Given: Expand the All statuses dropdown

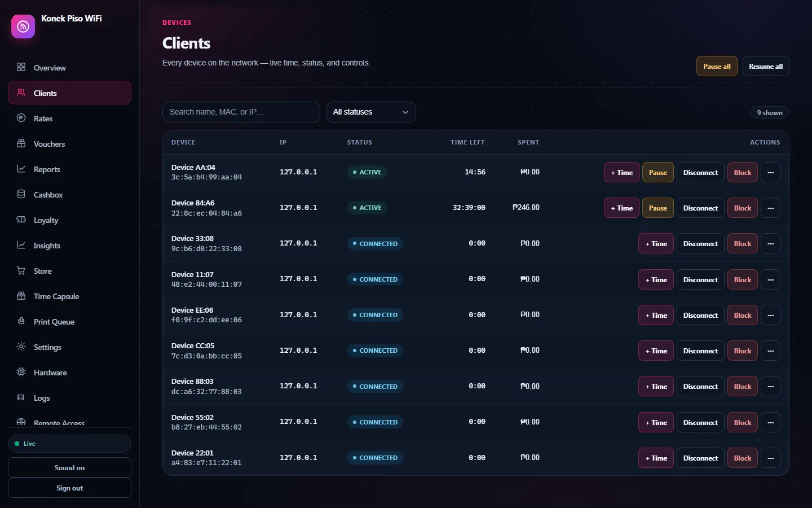Looking at the screenshot, I should (371, 112).
